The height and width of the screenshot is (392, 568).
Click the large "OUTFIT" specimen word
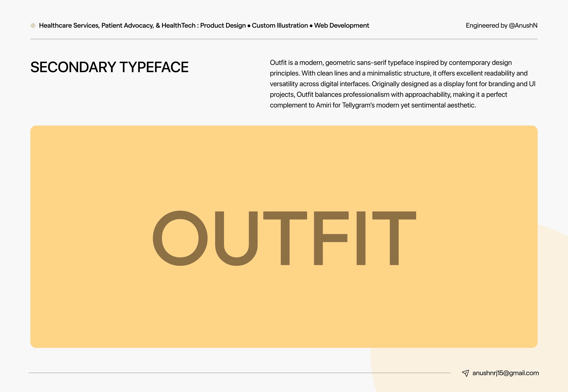285,238
